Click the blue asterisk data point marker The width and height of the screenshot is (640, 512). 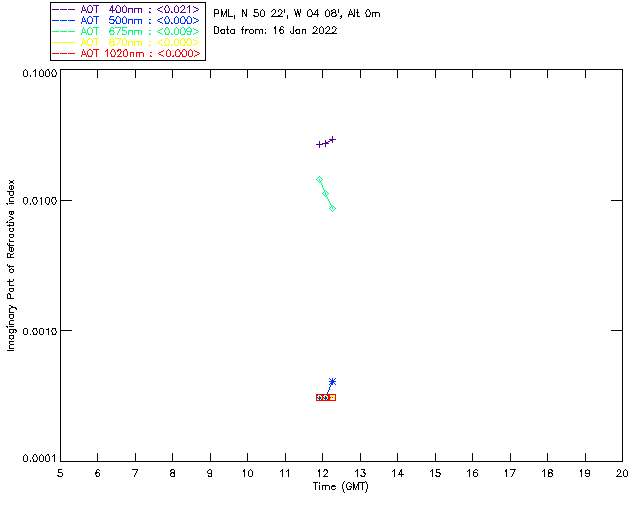(333, 381)
